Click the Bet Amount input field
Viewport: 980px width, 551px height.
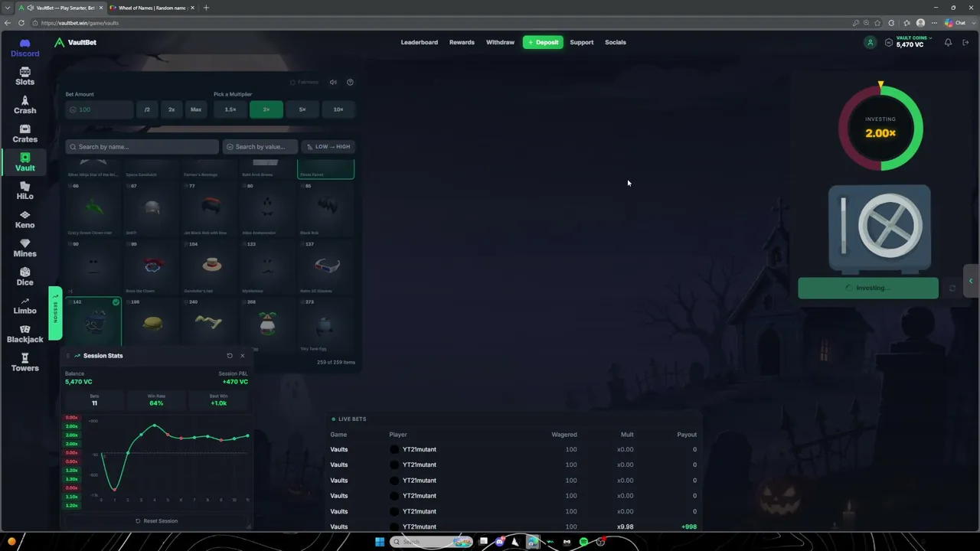coord(100,109)
